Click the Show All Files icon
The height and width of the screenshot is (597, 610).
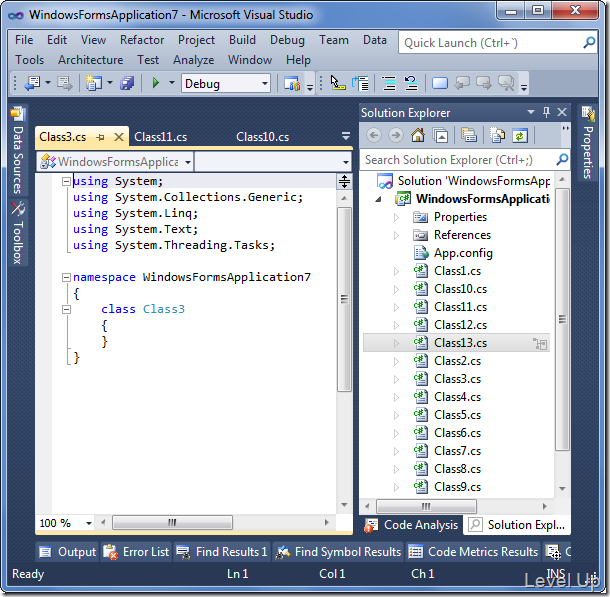498,135
